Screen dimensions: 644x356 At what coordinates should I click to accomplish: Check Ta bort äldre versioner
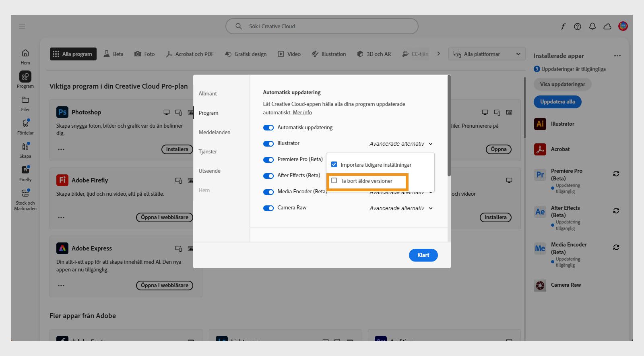(334, 180)
